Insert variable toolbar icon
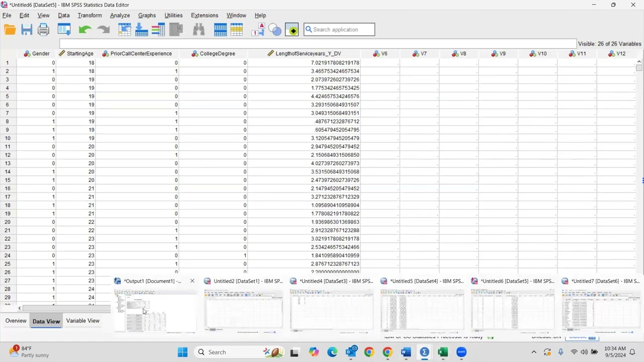 tap(237, 30)
